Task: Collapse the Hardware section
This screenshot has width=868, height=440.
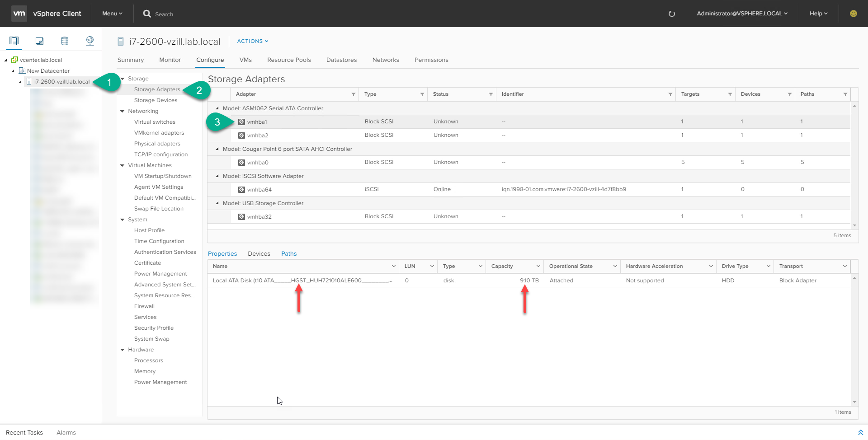Action: (x=123, y=350)
